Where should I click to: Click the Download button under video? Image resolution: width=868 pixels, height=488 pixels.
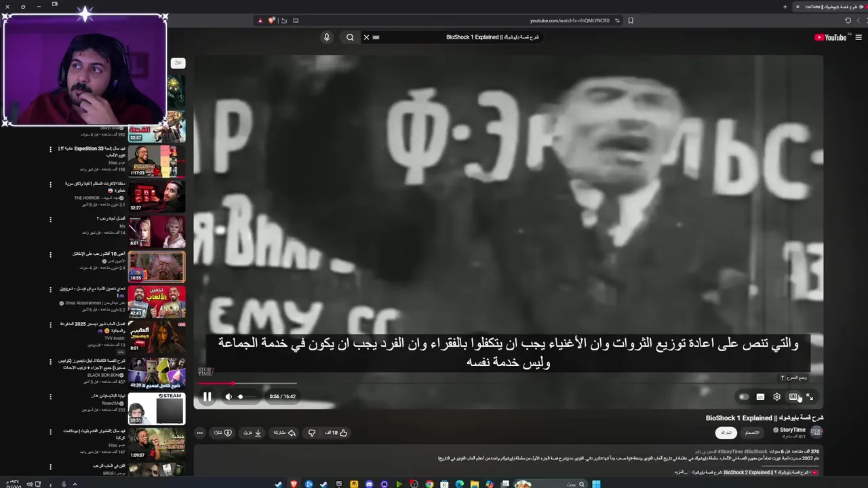pos(253,432)
